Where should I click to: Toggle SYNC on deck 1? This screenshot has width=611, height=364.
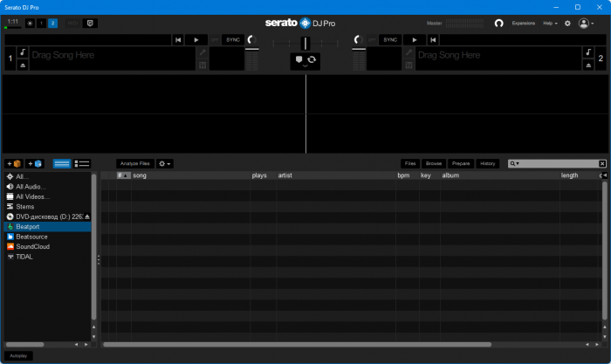233,39
